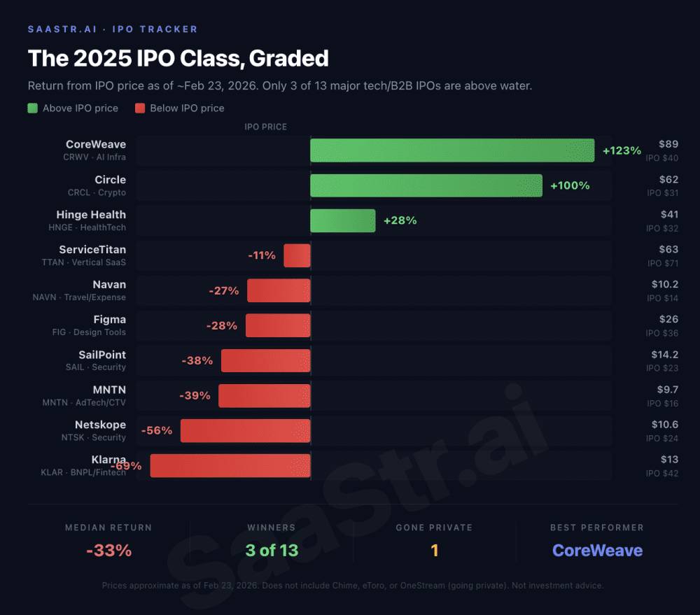700x615 pixels.
Task: Select the Netskope -56% bar
Action: pos(245,431)
